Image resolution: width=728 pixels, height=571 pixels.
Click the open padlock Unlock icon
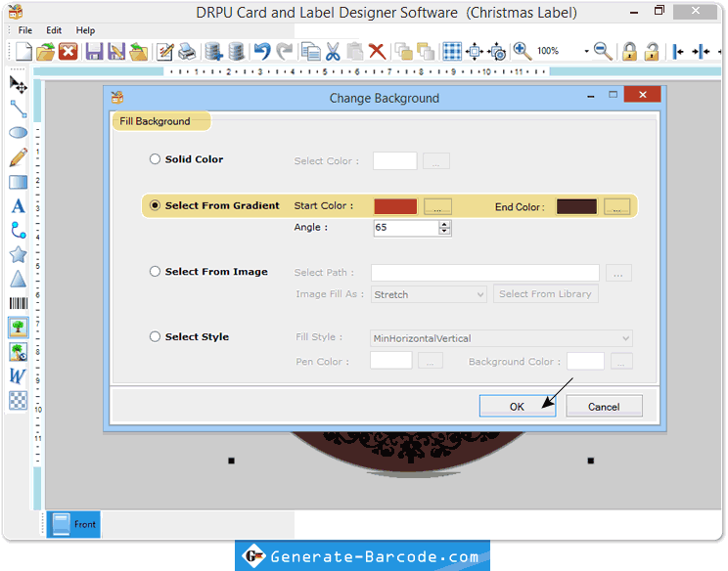pyautogui.click(x=652, y=51)
